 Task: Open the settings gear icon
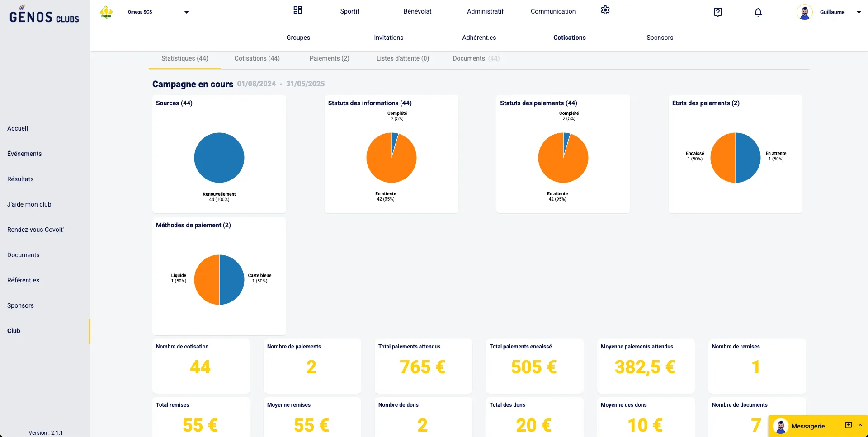[605, 10]
